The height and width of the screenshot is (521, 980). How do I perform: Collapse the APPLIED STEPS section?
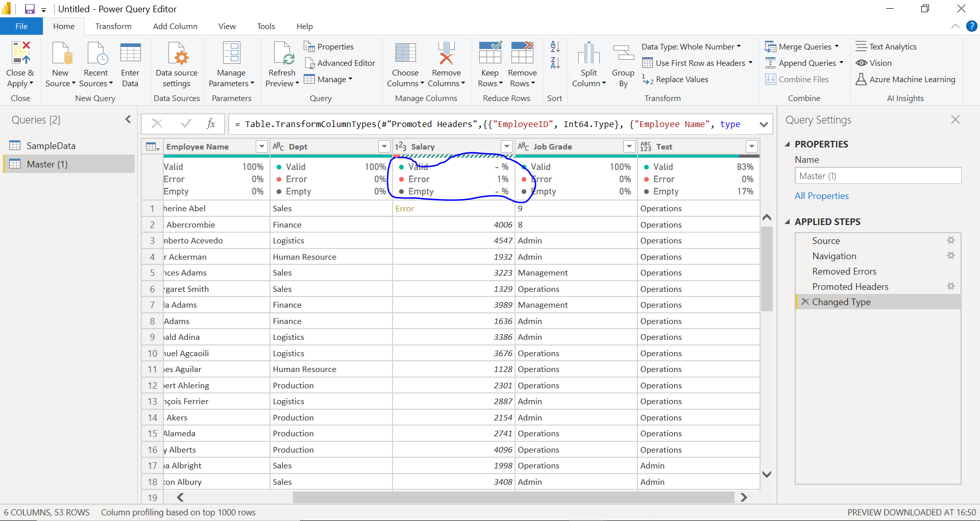(x=787, y=222)
